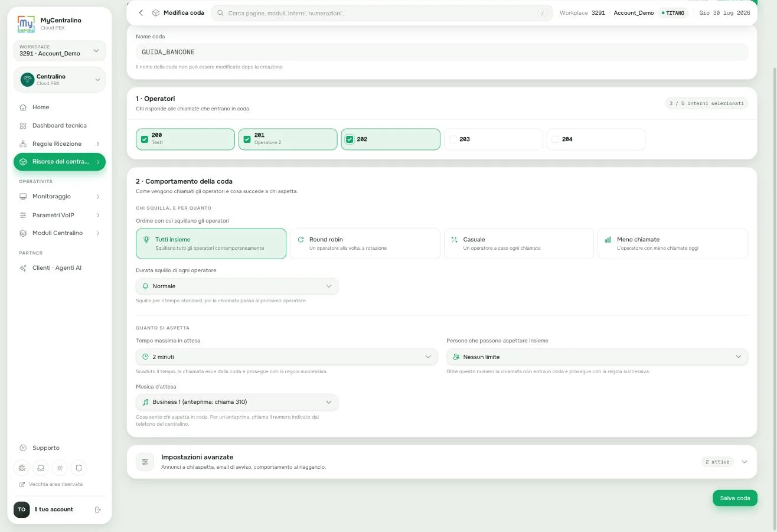
Task: Select the Round robin ring order
Action: click(x=365, y=243)
